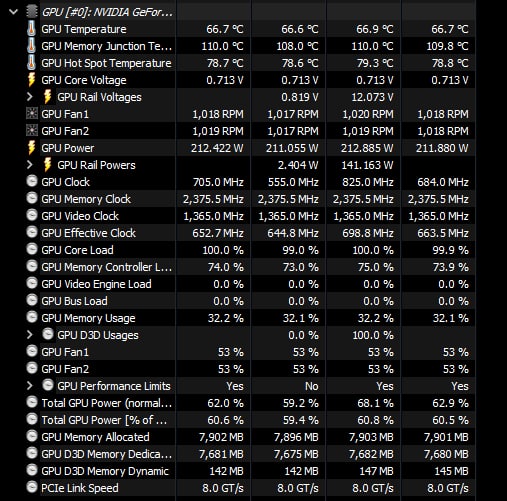507x501 pixels.
Task: Click gauge icon beside GPU Memory Allocated
Action: tap(32, 436)
